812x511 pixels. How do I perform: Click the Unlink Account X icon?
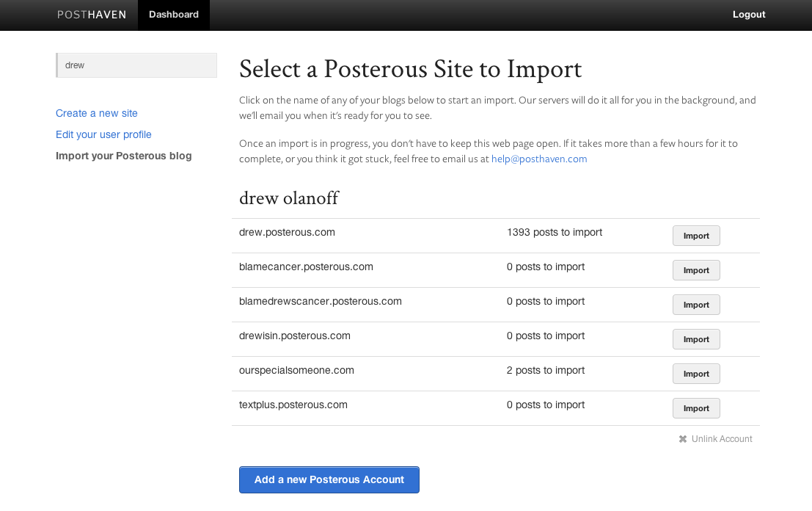(x=683, y=439)
